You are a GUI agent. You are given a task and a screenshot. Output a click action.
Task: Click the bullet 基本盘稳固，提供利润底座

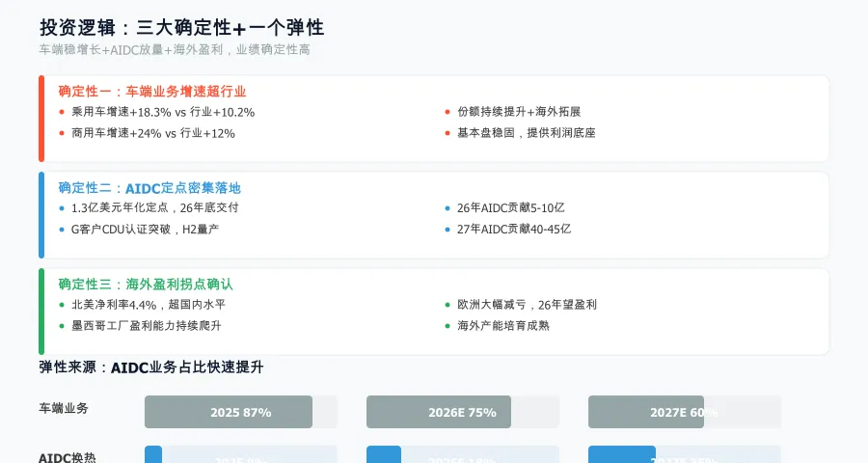[x=527, y=133]
